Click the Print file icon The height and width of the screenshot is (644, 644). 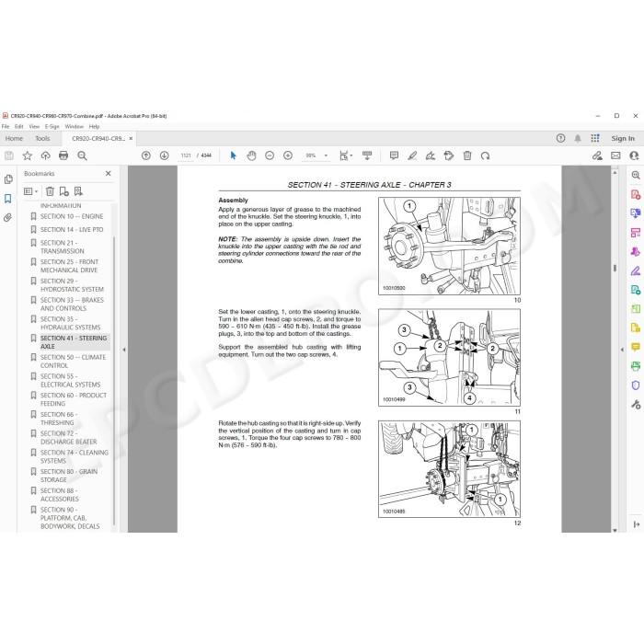point(63,155)
